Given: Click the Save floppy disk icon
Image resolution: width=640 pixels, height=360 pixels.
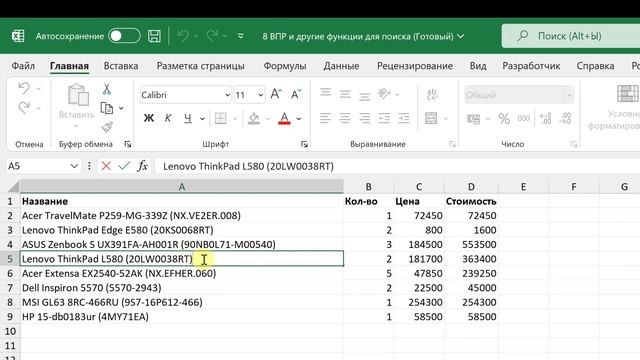Looking at the screenshot, I should point(154,36).
